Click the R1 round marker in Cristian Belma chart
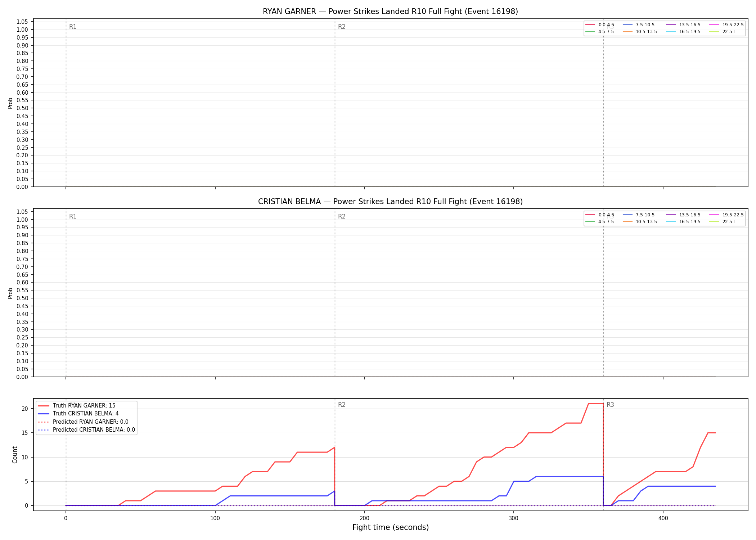Screen dimensions: 756x540 (73, 216)
